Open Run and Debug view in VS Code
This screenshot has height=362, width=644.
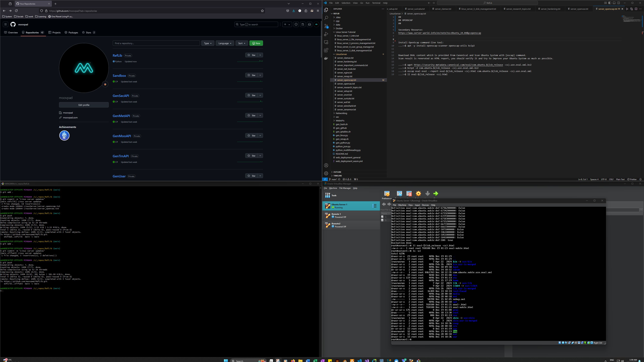[326, 34]
